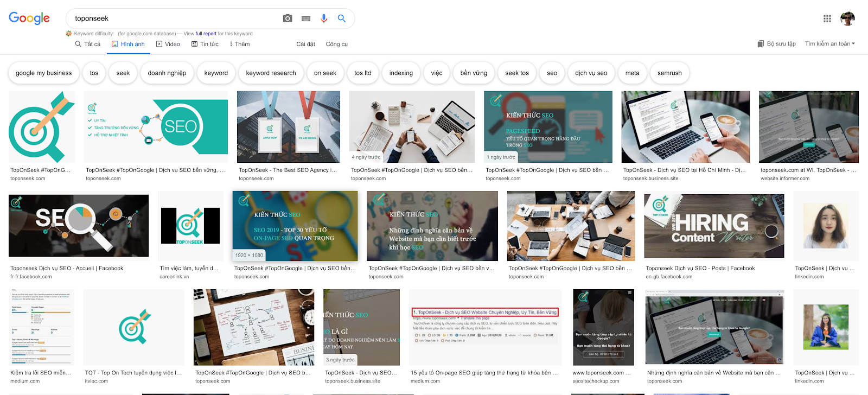The height and width of the screenshot is (395, 868).
Task: Select the bền vững chip
Action: (474, 73)
